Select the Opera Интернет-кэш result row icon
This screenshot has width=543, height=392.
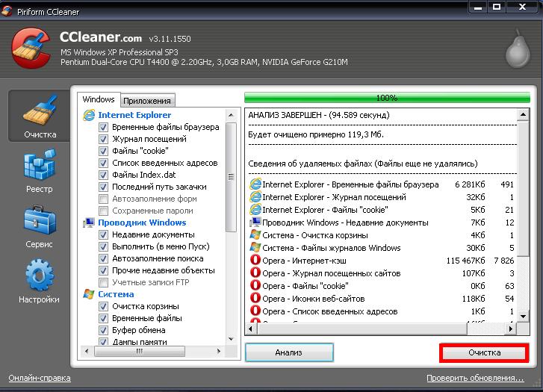[255, 261]
